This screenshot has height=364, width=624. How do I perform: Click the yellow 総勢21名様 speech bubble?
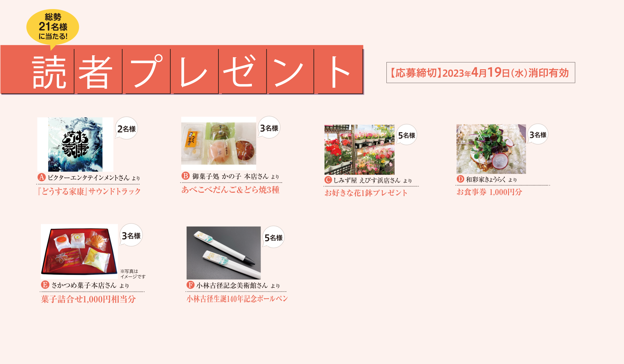53,27
